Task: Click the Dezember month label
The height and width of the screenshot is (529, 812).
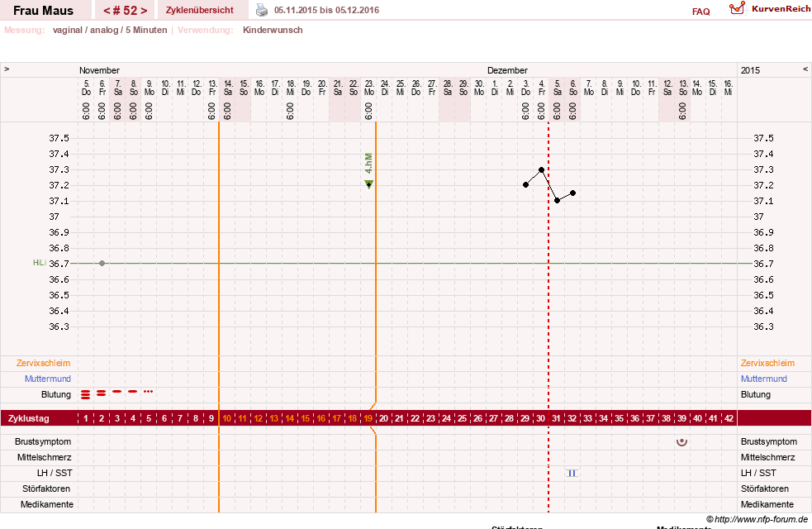Action: [x=507, y=70]
